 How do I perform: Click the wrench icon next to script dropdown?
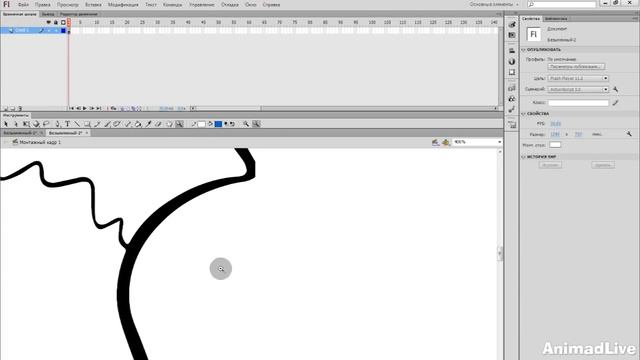(x=616, y=89)
